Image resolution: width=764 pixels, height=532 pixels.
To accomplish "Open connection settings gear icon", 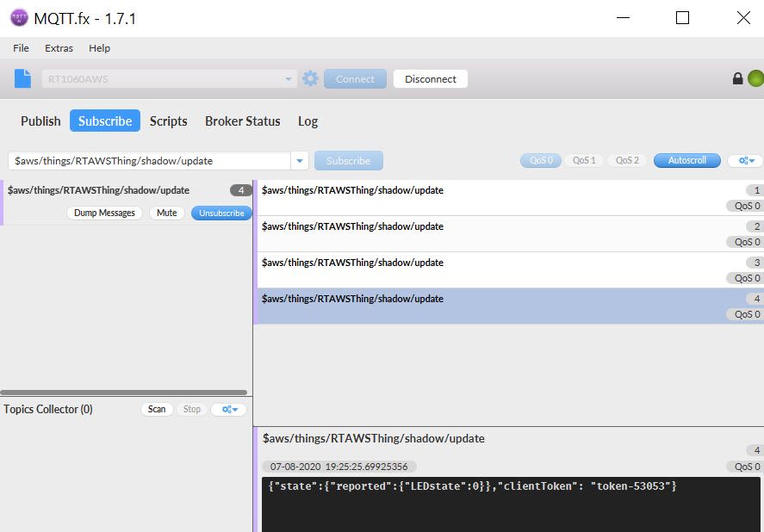I will [x=310, y=78].
